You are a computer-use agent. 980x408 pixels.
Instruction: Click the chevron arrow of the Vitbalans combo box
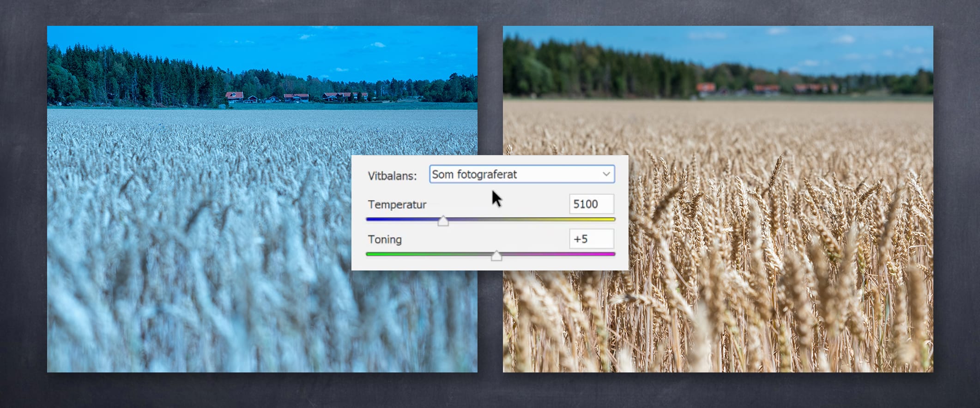click(x=606, y=174)
